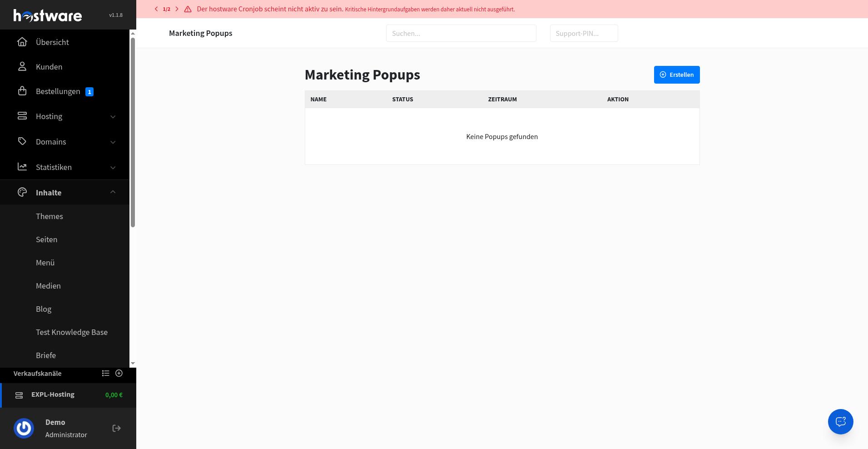Go to next notification in banner
Image resolution: width=868 pixels, height=449 pixels.
[177, 9]
